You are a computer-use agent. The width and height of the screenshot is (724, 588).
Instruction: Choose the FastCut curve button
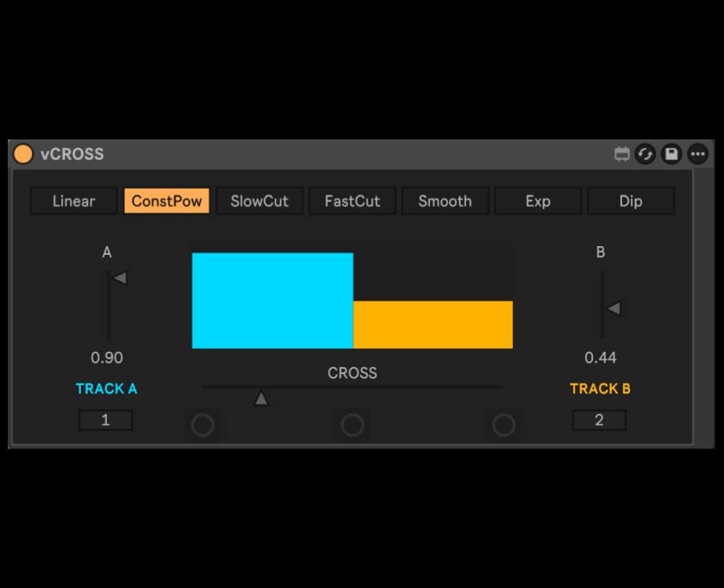(x=352, y=201)
